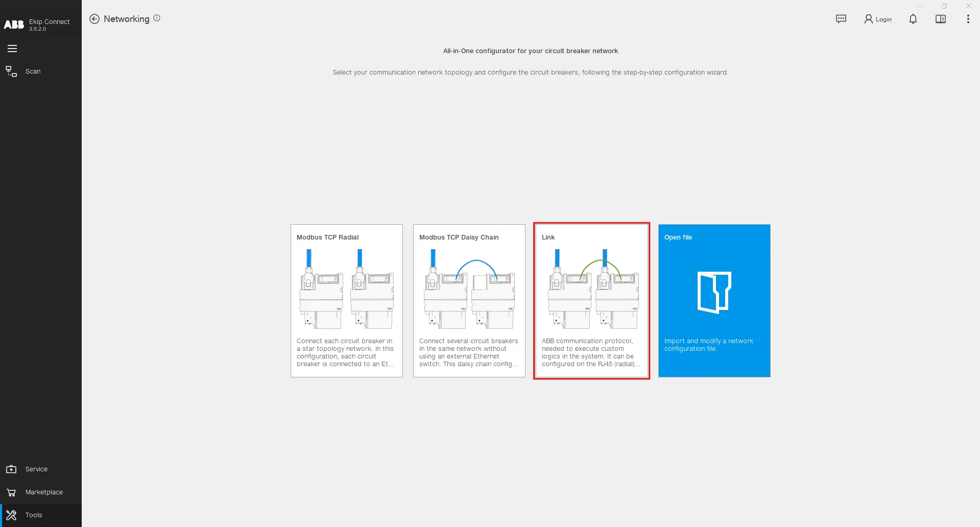Click the Service toolbox icon
Screen dimensions: 980x527
click(11, 469)
